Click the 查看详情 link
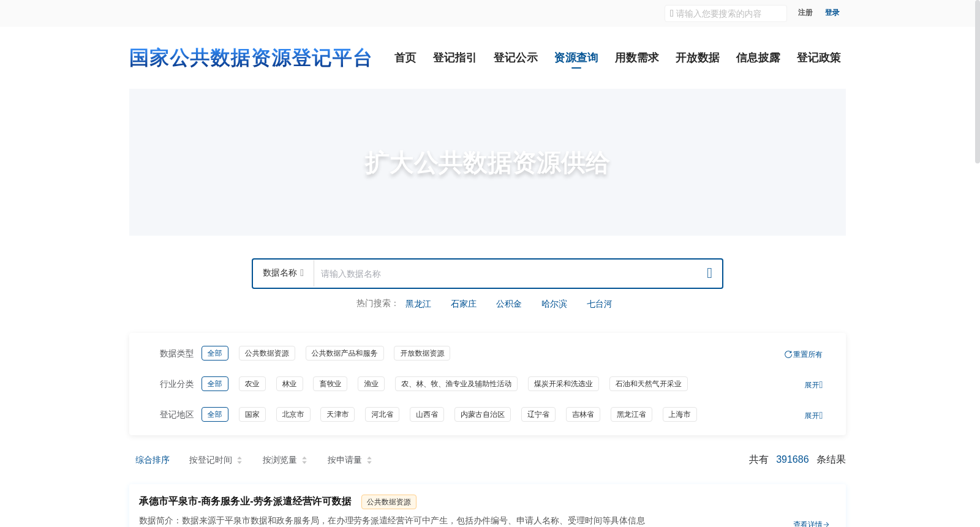This screenshot has width=980, height=527. click(811, 523)
